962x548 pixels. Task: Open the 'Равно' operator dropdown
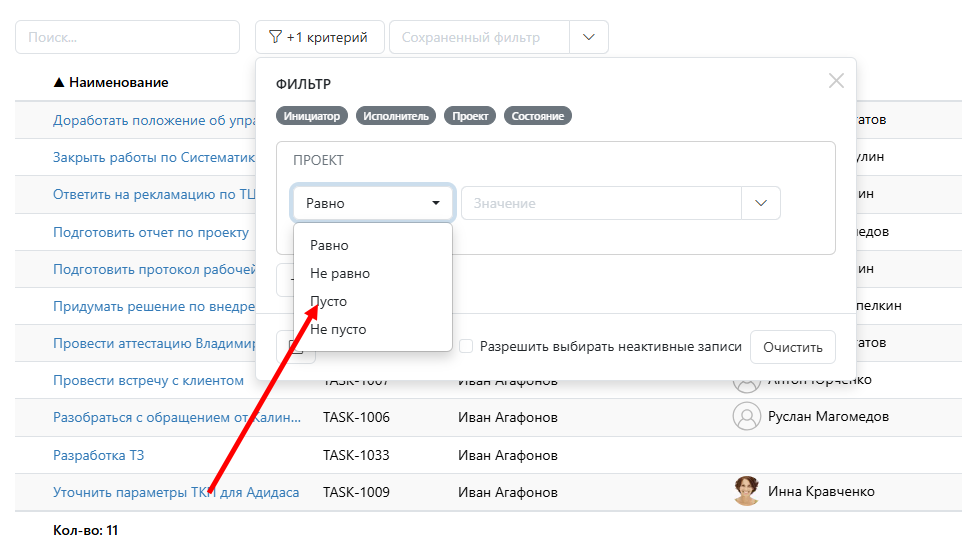(373, 203)
